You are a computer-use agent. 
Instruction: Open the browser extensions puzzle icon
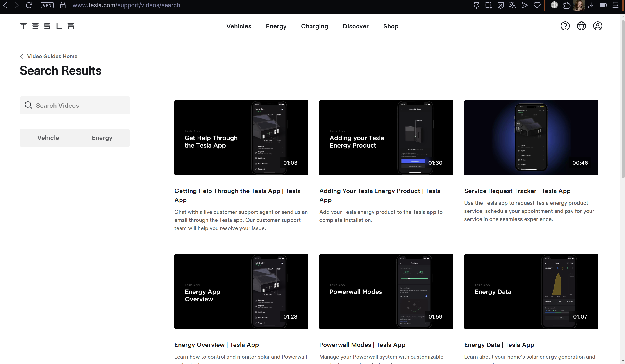[566, 5]
